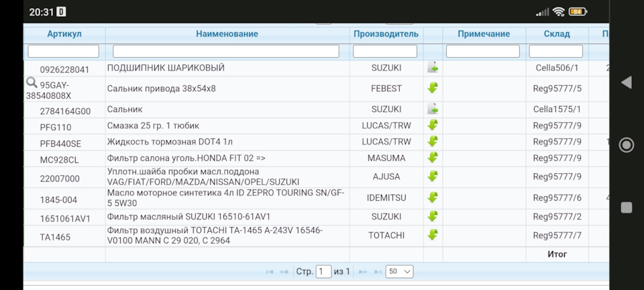This screenshot has height=290, width=644.
Task: Select article MC928CL
Action: coord(59,160)
